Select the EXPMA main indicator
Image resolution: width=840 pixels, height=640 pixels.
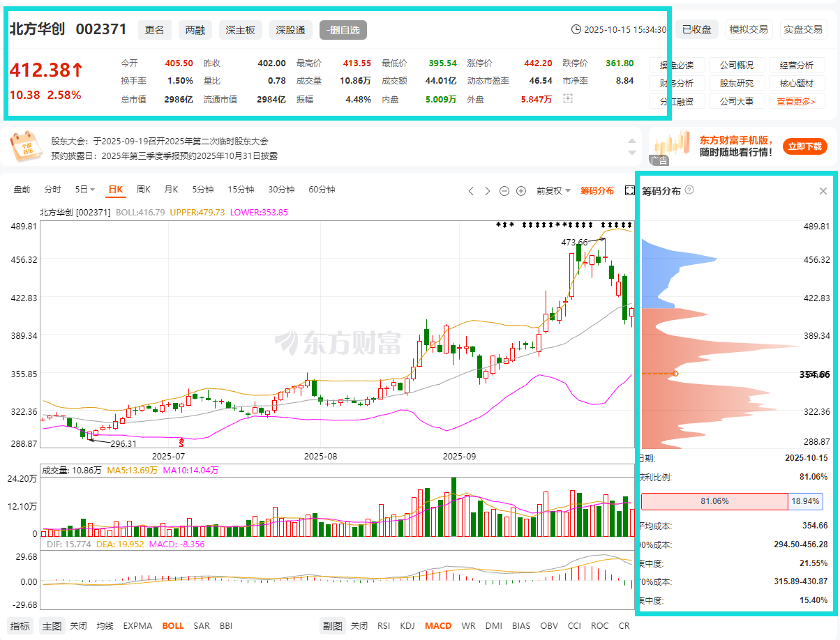pos(137,625)
